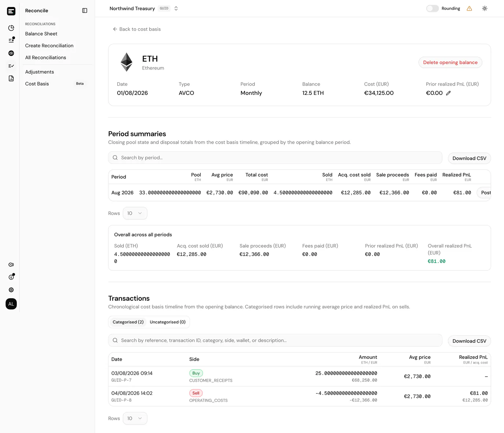This screenshot has height=433, width=504.
Task: Click the 04/08/2026 14:02 transaction date
Action: tap(132, 393)
